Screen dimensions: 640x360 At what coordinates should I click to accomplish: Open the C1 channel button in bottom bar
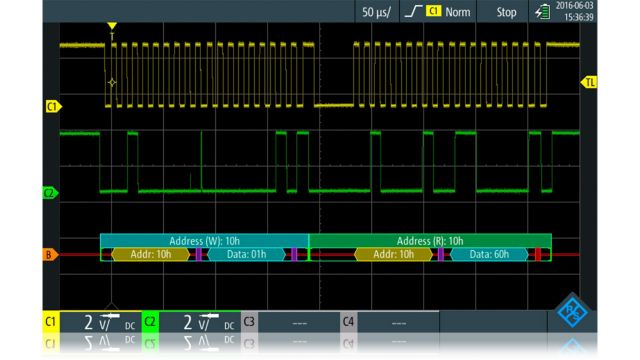coord(51,322)
